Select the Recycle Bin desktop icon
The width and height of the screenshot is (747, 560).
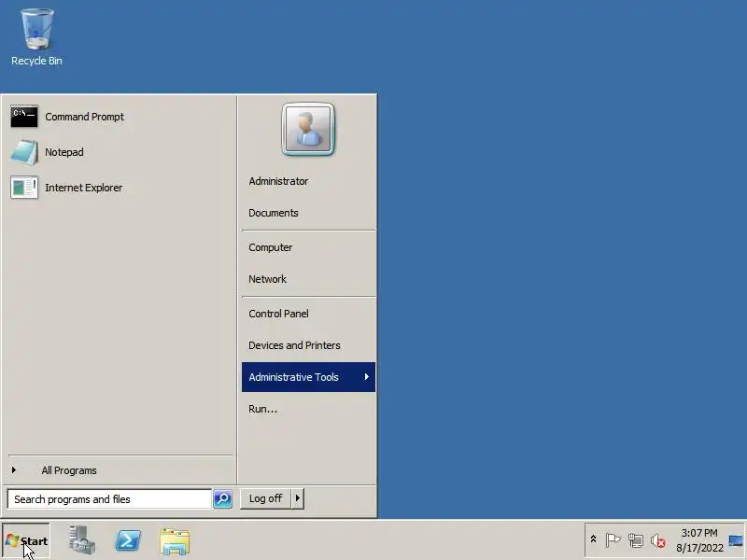coord(36,37)
